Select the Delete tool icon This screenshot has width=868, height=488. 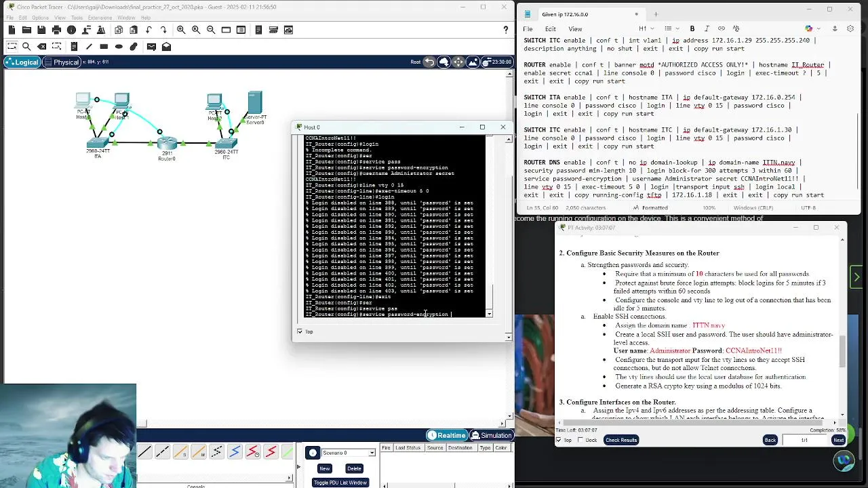(41, 47)
